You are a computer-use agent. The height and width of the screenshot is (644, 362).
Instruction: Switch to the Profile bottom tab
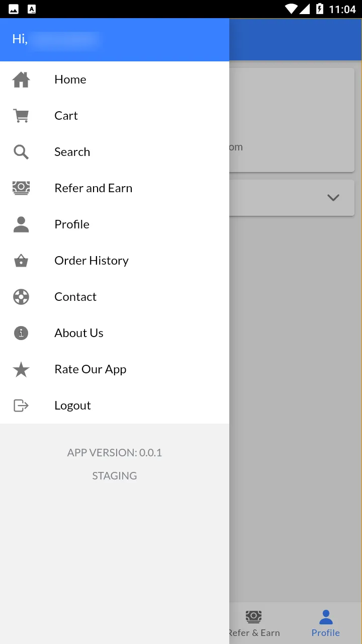pyautogui.click(x=325, y=623)
